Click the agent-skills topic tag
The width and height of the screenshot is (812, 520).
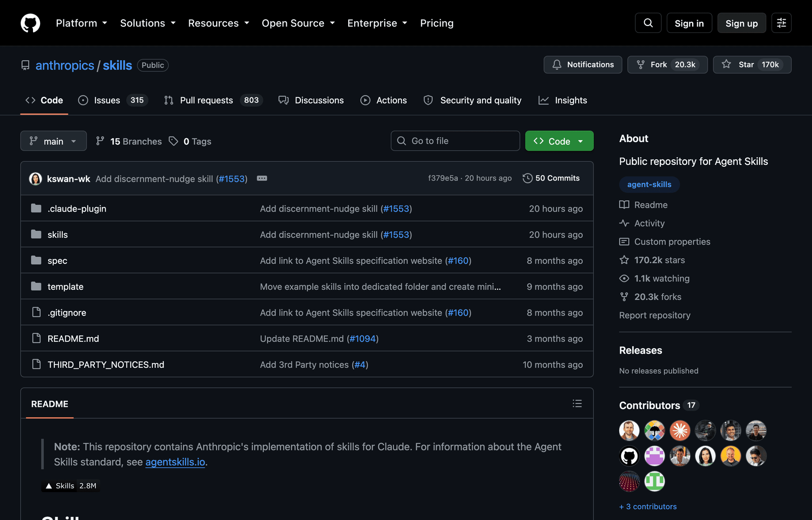(649, 184)
